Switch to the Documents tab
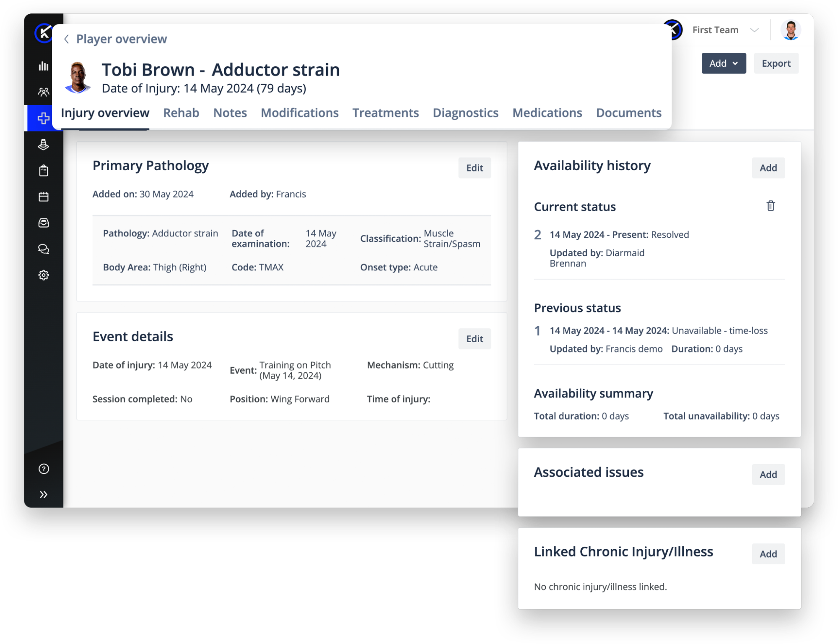838x644 pixels. click(x=629, y=113)
